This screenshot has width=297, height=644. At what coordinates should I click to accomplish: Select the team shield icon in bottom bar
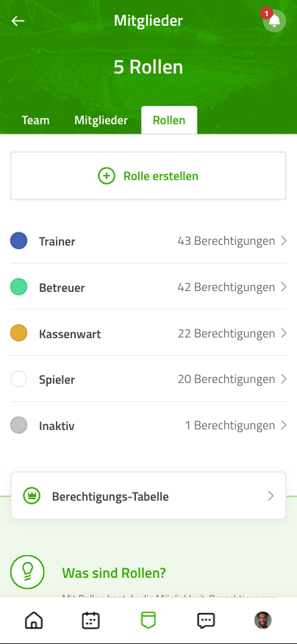point(148,620)
